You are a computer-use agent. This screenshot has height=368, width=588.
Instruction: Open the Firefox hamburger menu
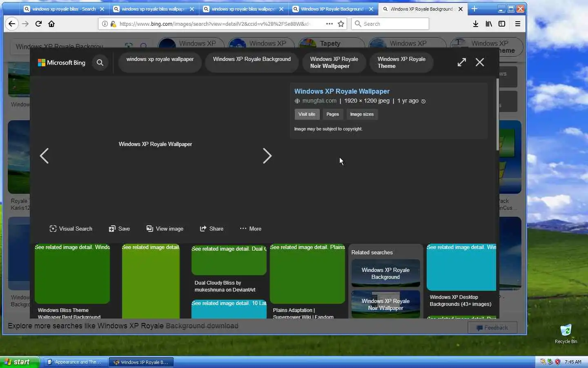click(517, 24)
